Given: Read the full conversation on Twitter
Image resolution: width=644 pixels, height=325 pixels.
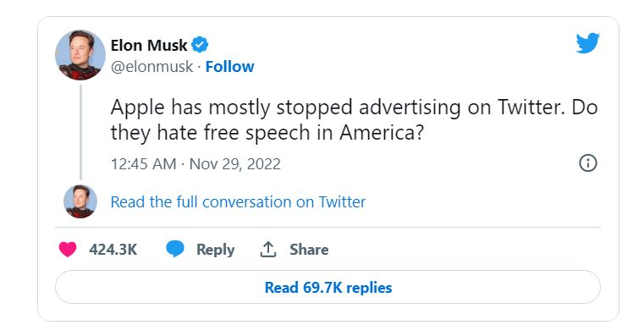Looking at the screenshot, I should (238, 201).
